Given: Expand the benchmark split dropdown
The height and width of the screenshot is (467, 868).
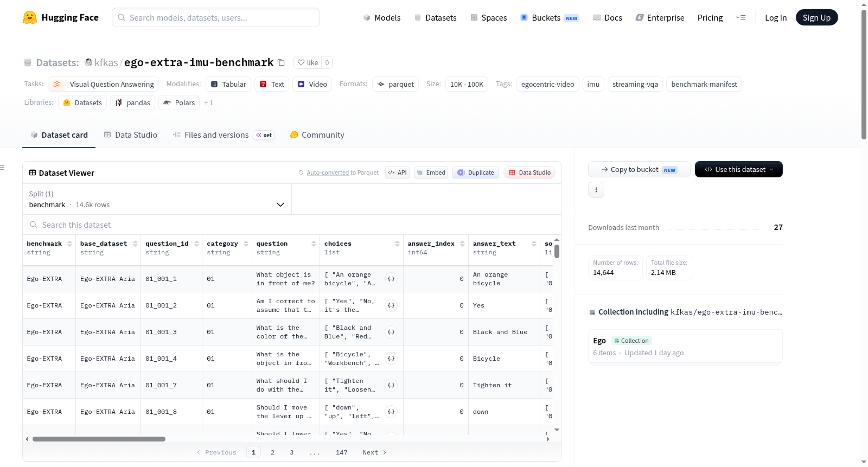Looking at the screenshot, I should click(157, 199).
